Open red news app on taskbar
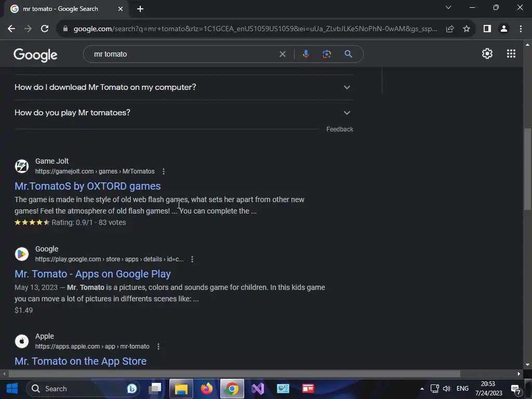The width and height of the screenshot is (532, 399). [x=308, y=389]
